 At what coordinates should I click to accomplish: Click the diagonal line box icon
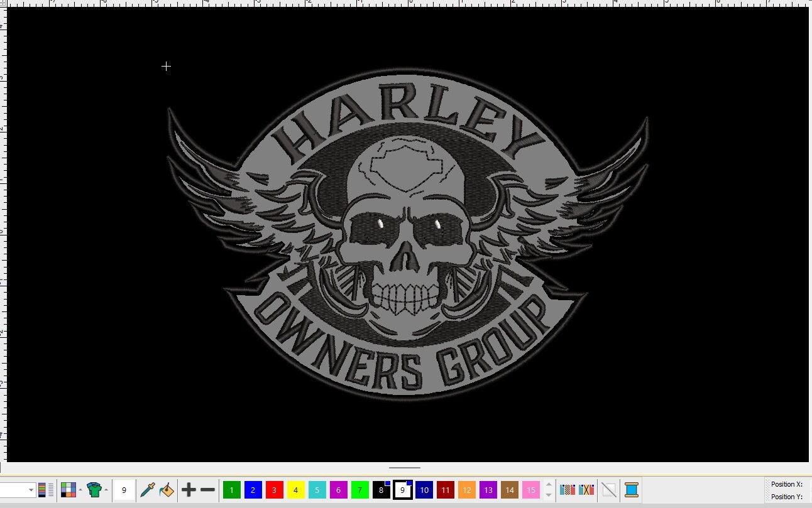click(608, 490)
